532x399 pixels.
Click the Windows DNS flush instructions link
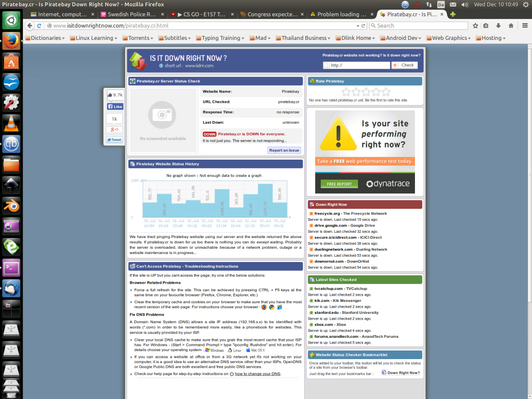point(214,350)
